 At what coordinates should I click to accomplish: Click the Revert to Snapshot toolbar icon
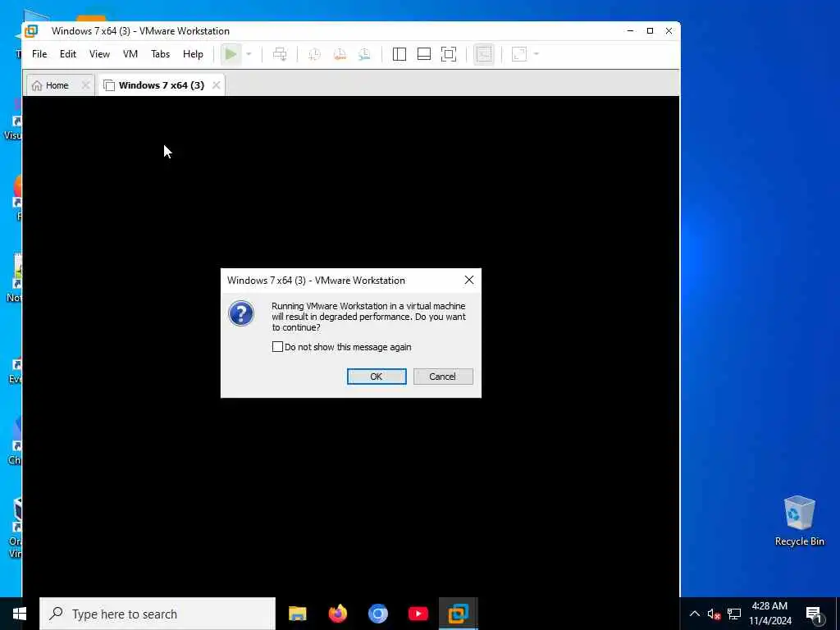(x=340, y=54)
